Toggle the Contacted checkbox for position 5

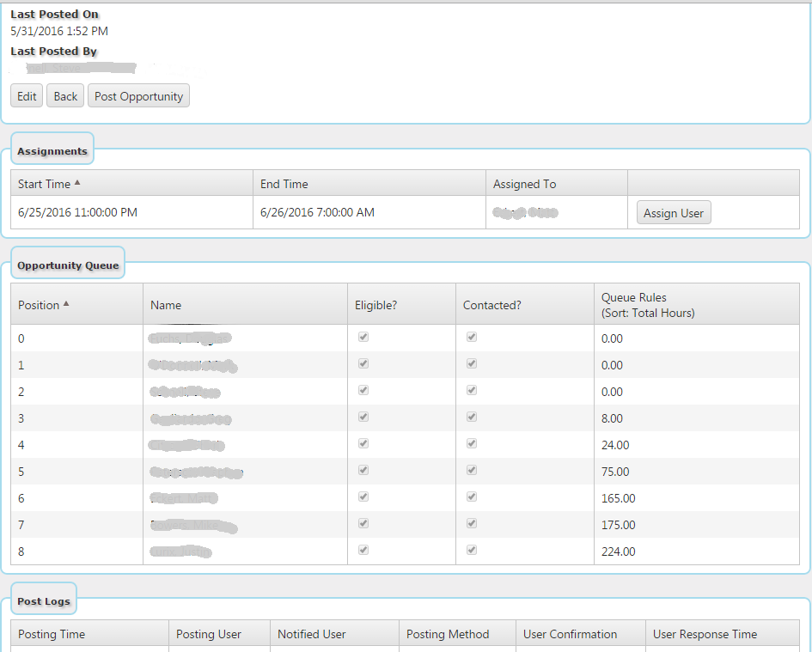tap(472, 470)
